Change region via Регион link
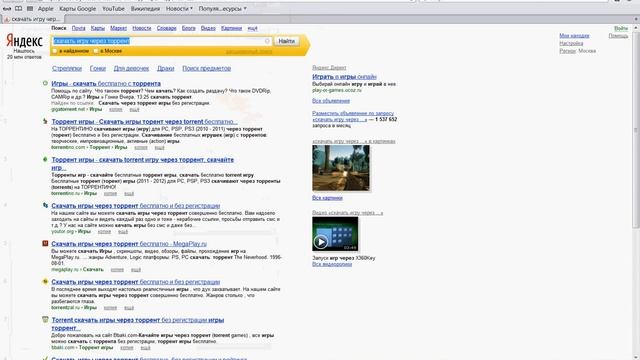The image size is (640, 360). tap(567, 51)
